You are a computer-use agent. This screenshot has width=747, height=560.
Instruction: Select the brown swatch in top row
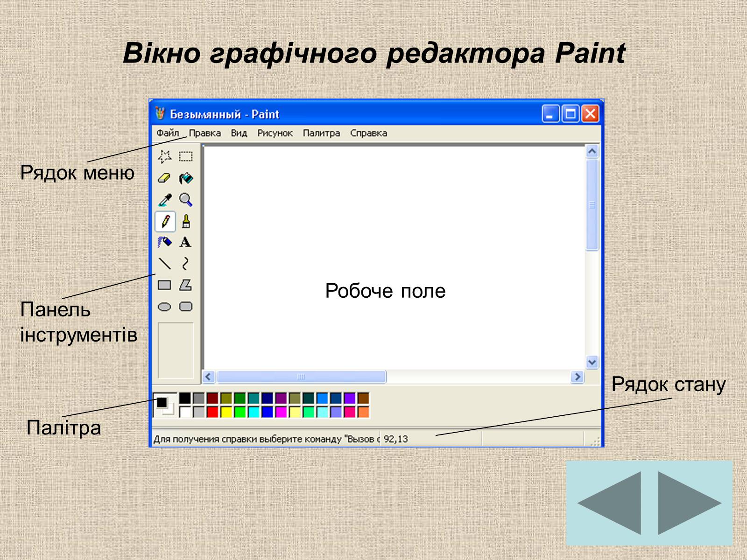tap(363, 398)
